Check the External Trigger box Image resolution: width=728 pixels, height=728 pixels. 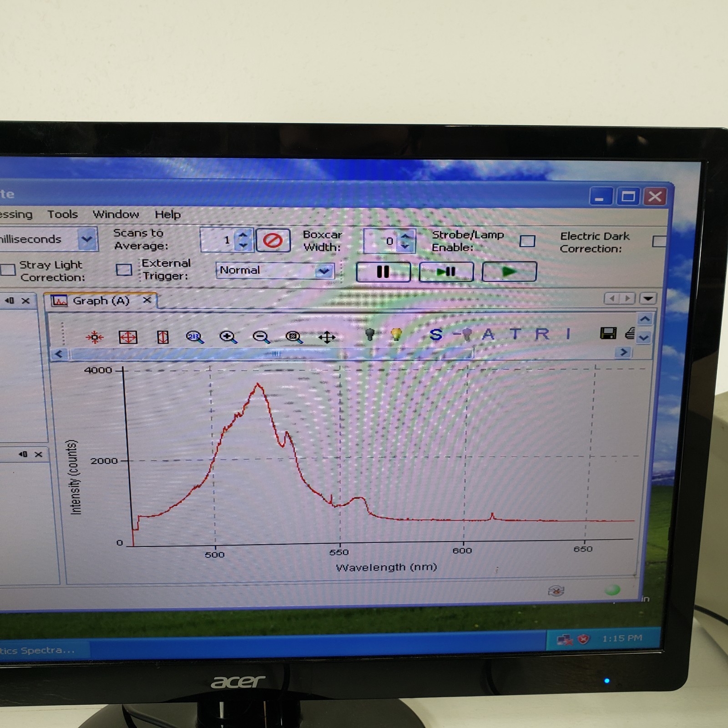pyautogui.click(x=124, y=270)
